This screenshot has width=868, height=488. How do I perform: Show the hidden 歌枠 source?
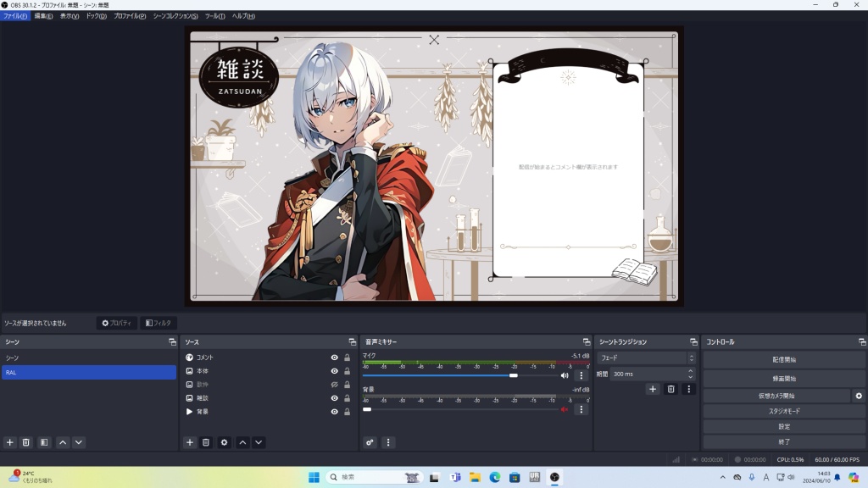334,385
